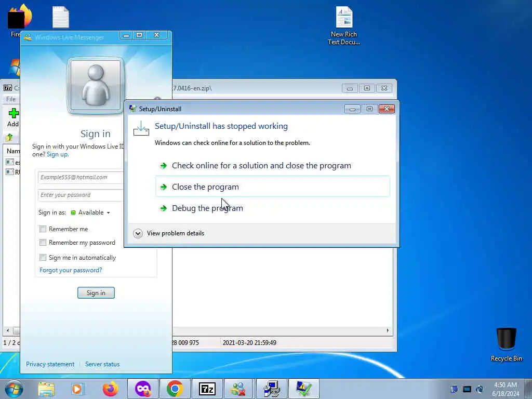Click Forgot your password link
This screenshot has height=399, width=532.
click(71, 270)
